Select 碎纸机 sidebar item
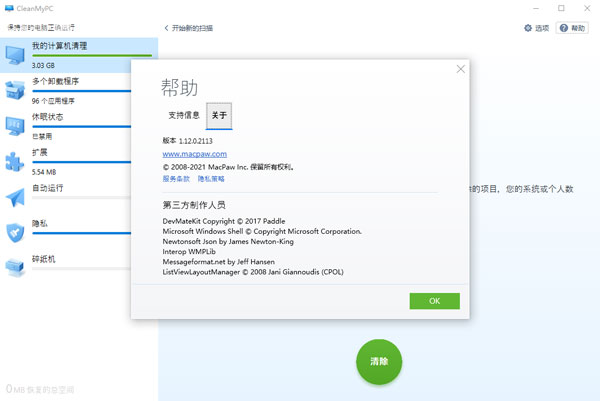 click(x=65, y=268)
